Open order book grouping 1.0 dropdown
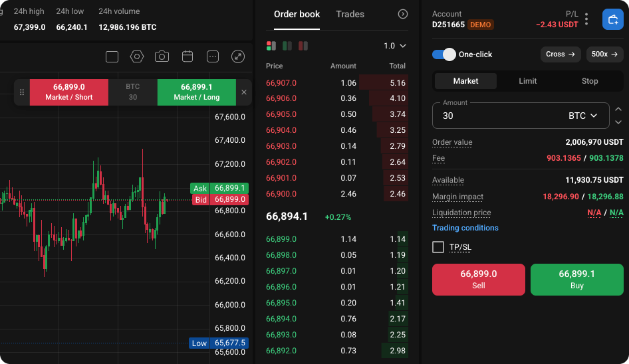The image size is (629, 364). [395, 46]
